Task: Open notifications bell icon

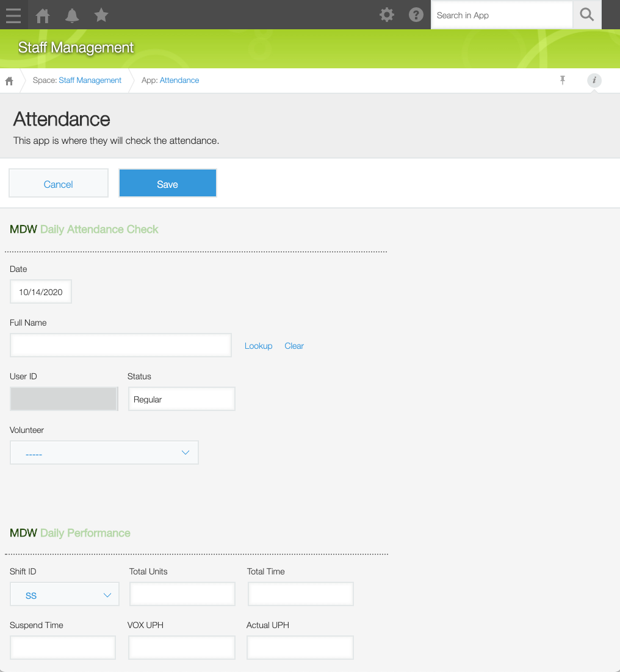Action: (x=71, y=15)
